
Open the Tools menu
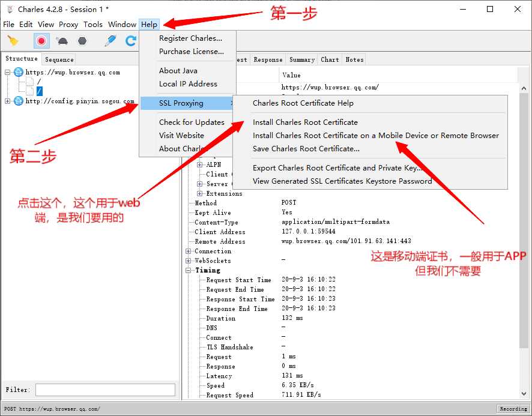pyautogui.click(x=93, y=24)
